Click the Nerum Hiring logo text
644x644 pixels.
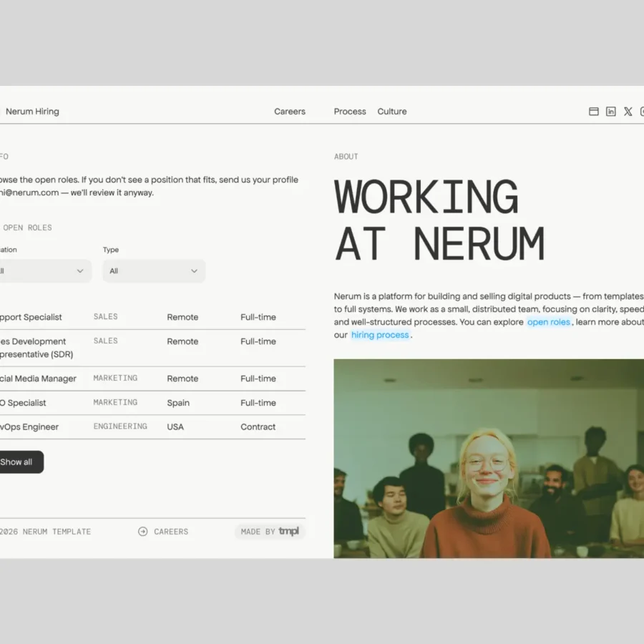32,112
